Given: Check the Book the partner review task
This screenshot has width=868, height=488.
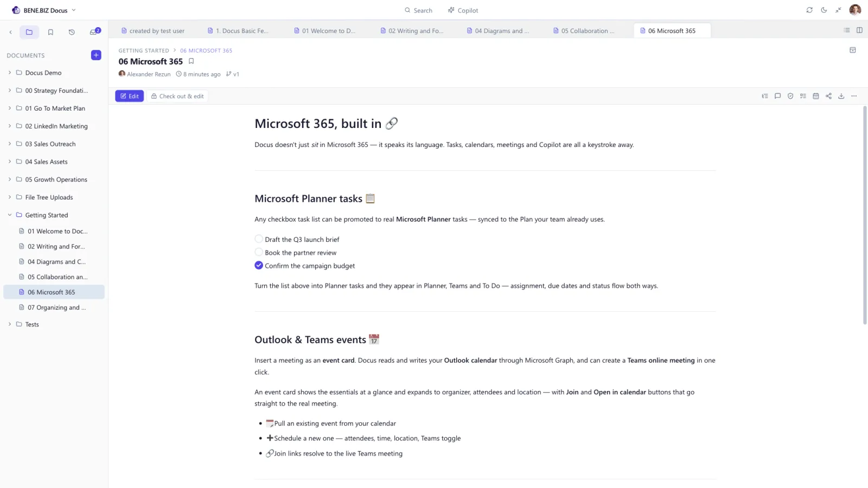Looking at the screenshot, I should tap(259, 252).
